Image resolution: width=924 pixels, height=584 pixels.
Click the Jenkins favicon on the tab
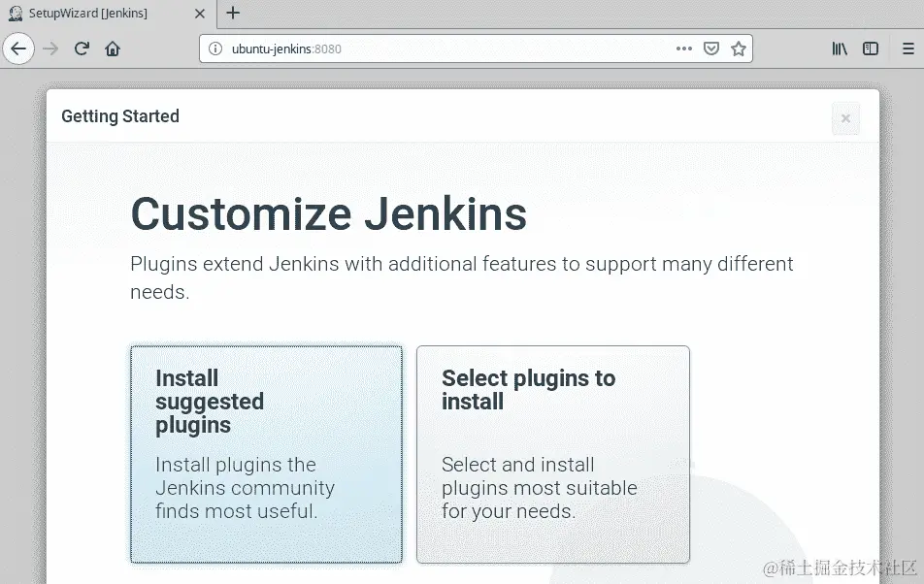[x=16, y=13]
